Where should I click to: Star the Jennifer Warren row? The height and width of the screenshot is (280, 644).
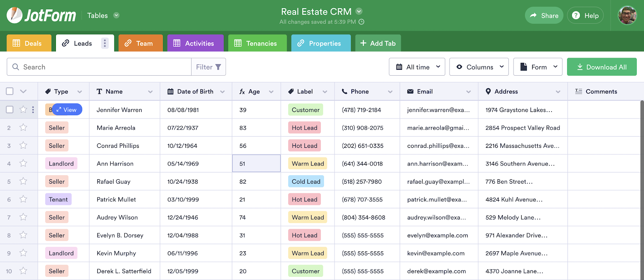23,110
